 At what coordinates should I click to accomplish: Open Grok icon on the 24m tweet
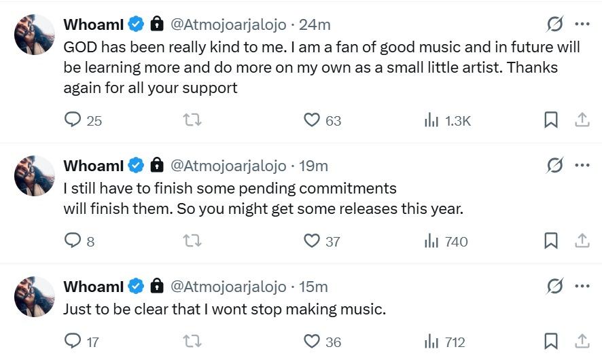point(555,24)
